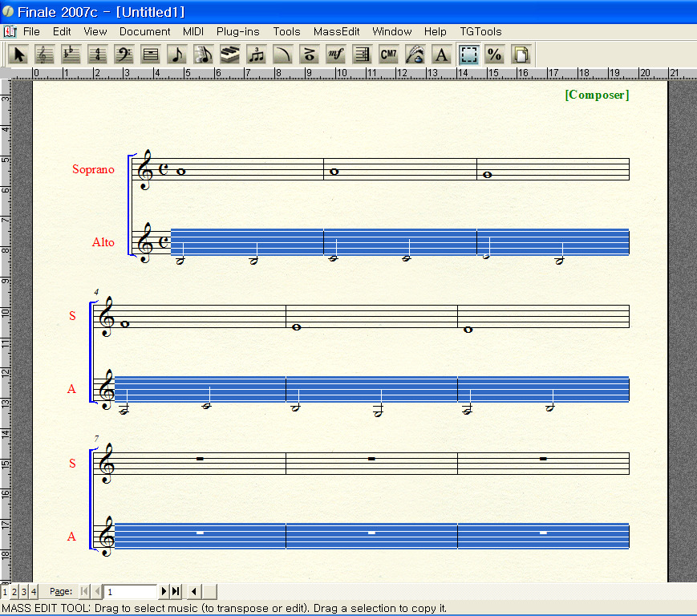Select the Clef tool with bass clef
Viewport: 697px width, 616px height.
[x=124, y=55]
